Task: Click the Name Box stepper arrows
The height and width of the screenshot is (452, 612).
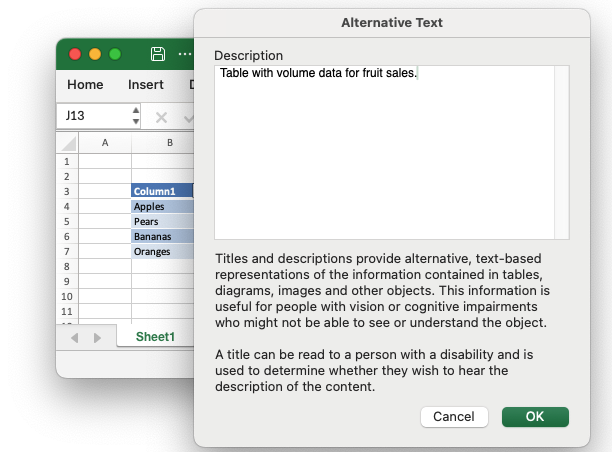Action: [136, 116]
